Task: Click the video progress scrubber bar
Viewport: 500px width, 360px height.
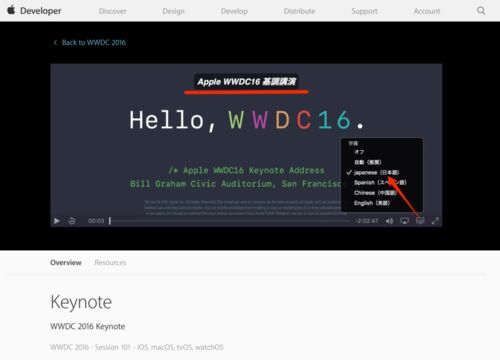Action: (230, 221)
